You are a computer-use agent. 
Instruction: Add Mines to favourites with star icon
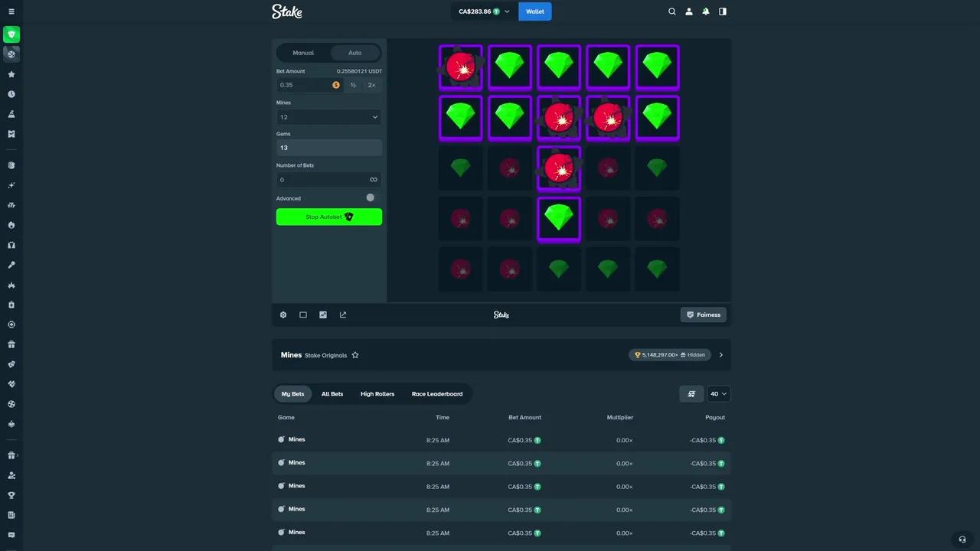tap(355, 355)
